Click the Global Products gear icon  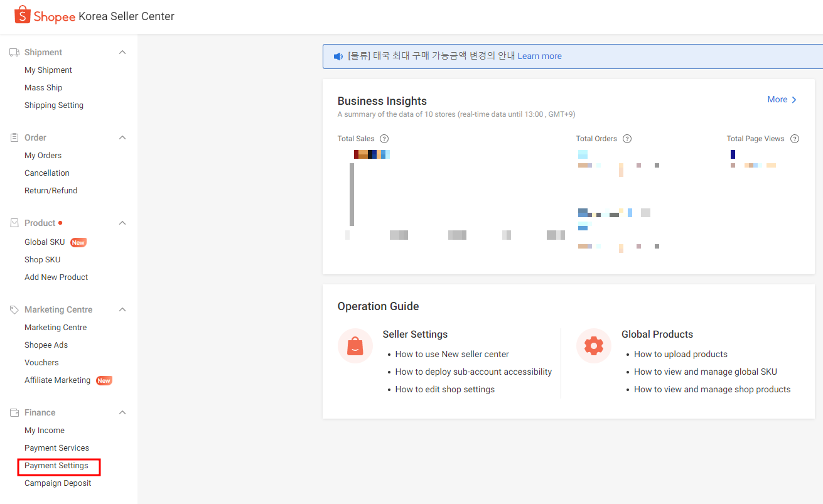pyautogui.click(x=594, y=346)
